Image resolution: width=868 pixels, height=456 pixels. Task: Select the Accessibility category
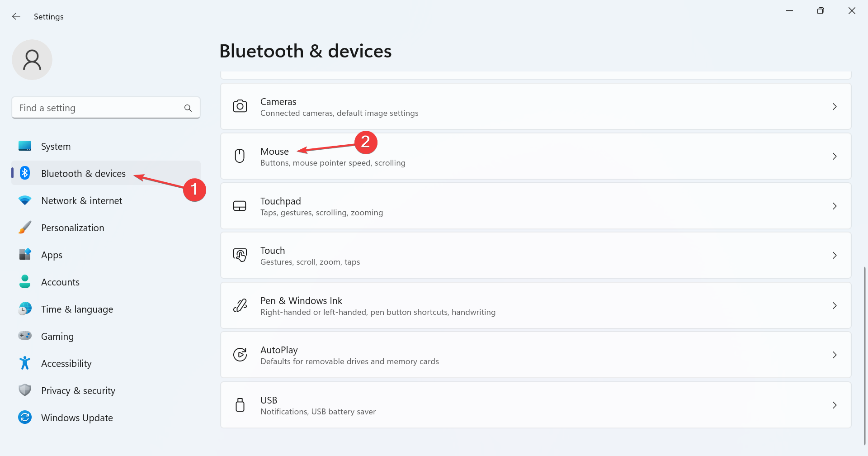click(x=66, y=364)
